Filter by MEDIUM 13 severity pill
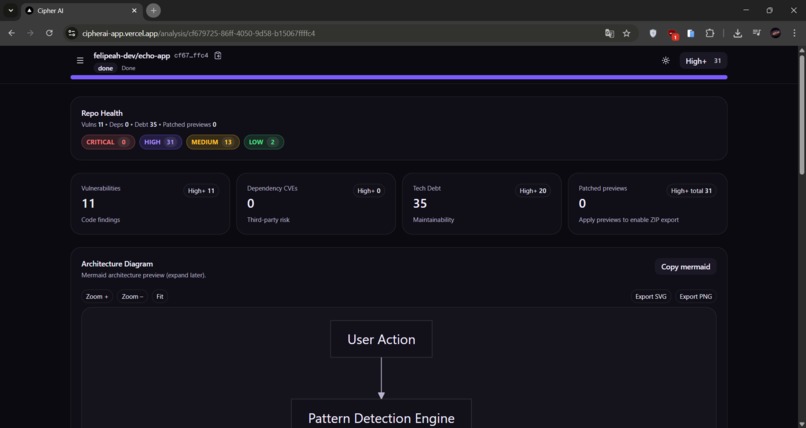Image resolution: width=806 pixels, height=428 pixels. 213,142
